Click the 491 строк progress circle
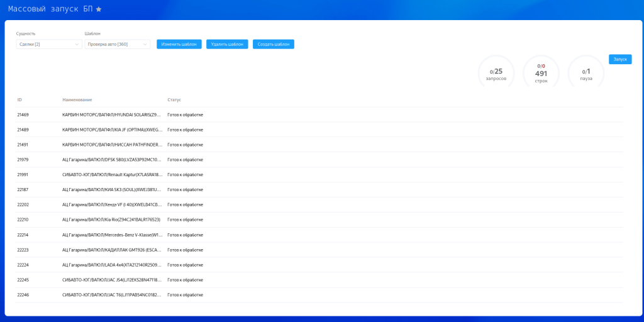This screenshot has width=644, height=322. 541,72
